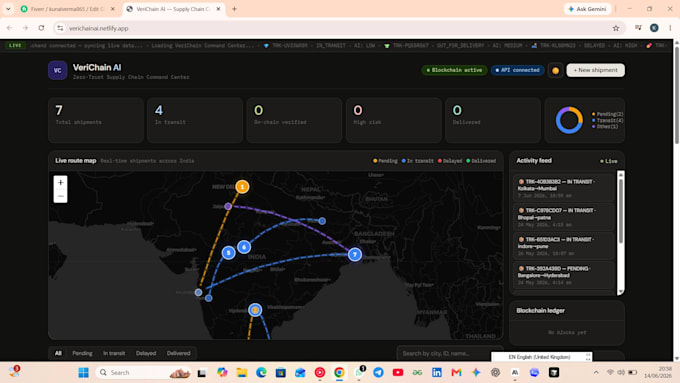
Task: Click the EN English (United Kingdom) language indicator
Action: point(542,357)
